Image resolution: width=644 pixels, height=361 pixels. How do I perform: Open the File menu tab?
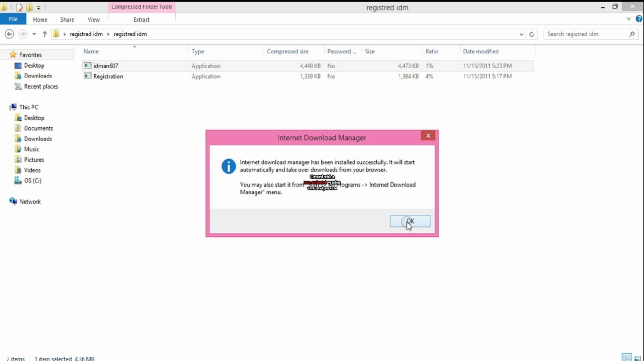[x=13, y=19]
